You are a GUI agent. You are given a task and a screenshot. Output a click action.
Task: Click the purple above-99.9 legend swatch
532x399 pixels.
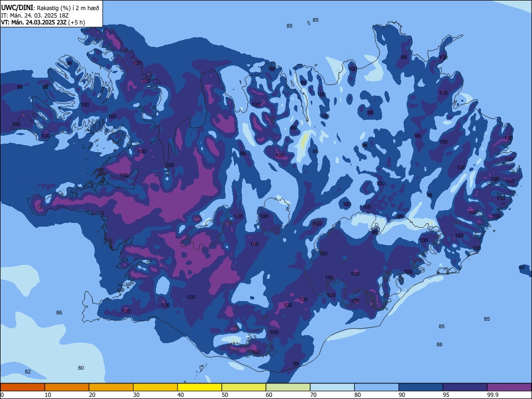pyautogui.click(x=509, y=387)
